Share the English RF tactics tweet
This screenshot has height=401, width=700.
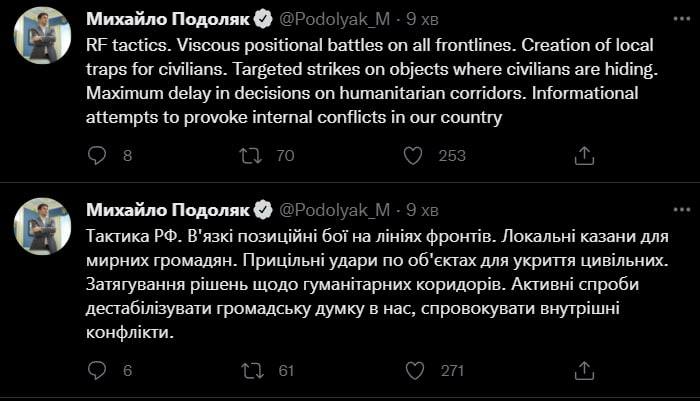coord(585,155)
